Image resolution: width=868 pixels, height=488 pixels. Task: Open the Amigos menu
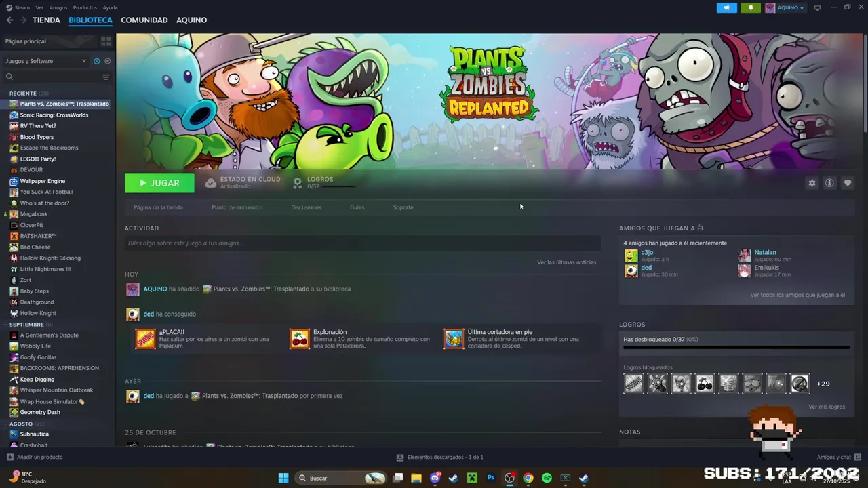(x=58, y=7)
